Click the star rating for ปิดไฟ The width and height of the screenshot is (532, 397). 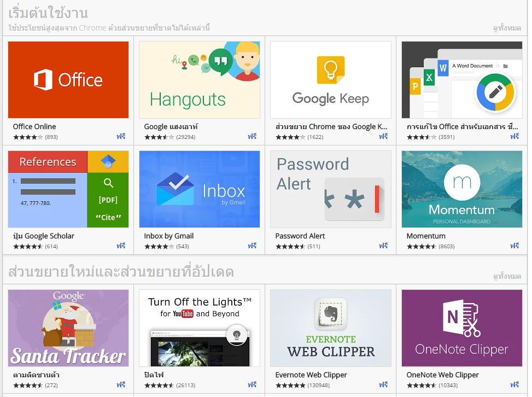click(x=159, y=386)
